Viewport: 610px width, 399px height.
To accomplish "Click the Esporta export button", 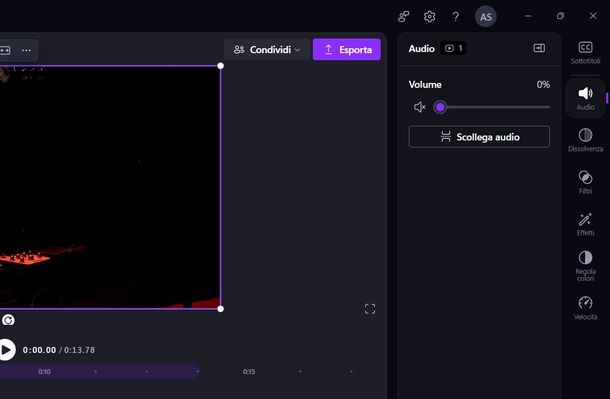I will tap(347, 49).
